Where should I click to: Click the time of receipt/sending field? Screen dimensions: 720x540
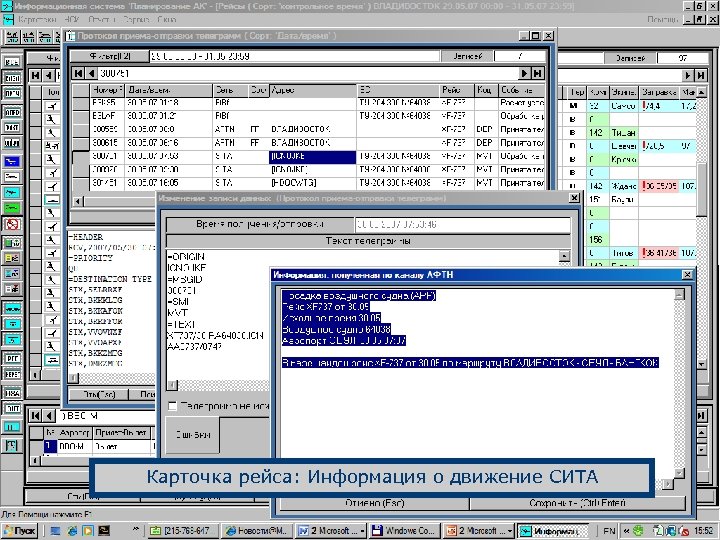tap(462, 225)
